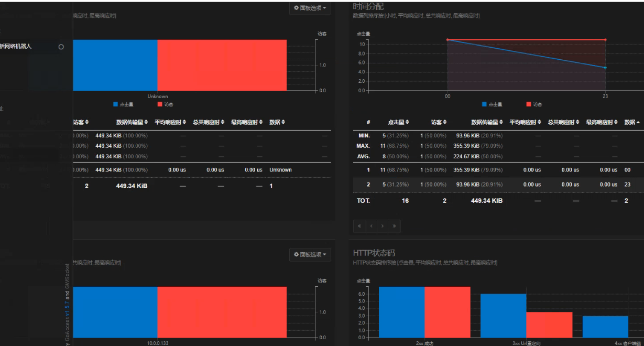Click the red 3xx Url重定向 bar
The image size is (644, 346).
click(x=549, y=325)
